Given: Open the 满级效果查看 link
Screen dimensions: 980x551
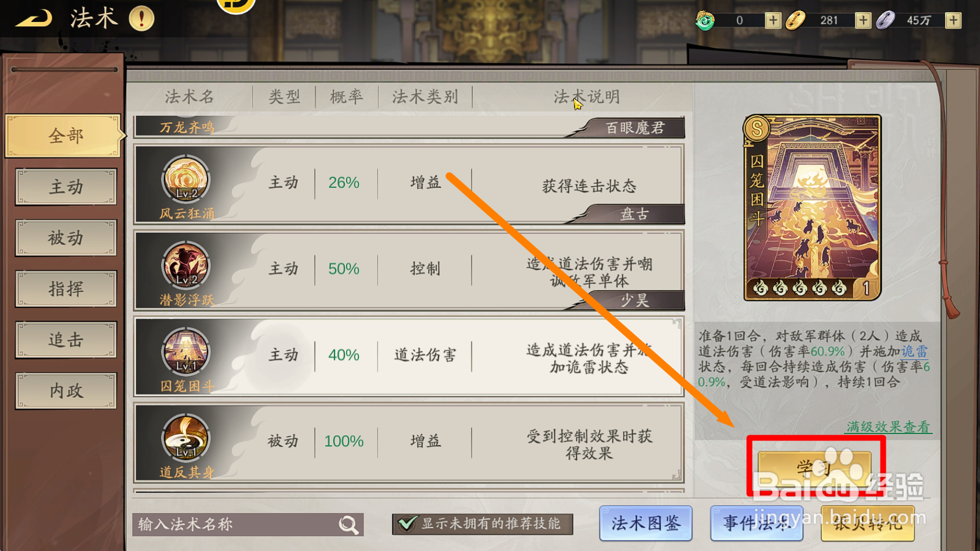Looking at the screenshot, I should (888, 426).
